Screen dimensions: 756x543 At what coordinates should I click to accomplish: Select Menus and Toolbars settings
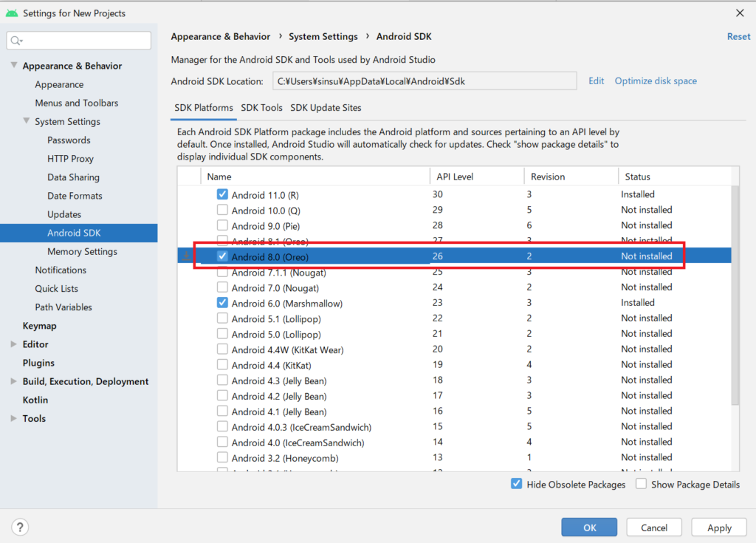76,103
